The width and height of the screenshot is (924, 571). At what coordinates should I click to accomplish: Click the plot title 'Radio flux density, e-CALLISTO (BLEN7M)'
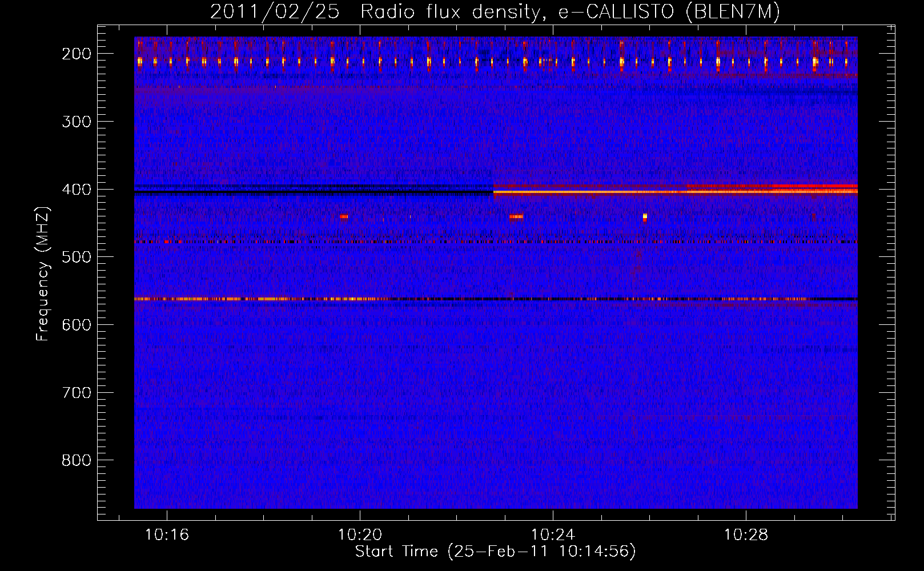(x=570, y=12)
